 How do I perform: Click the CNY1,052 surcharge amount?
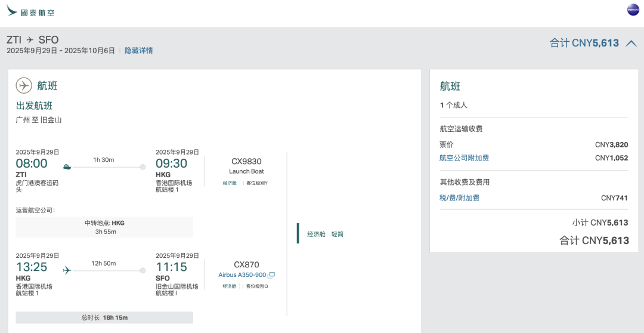611,158
